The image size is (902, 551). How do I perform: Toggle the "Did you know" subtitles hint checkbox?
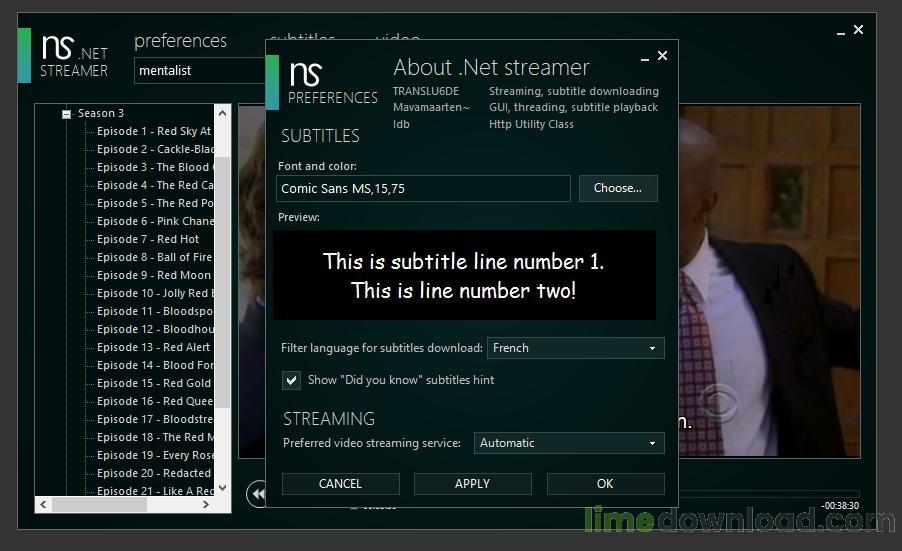(291, 380)
